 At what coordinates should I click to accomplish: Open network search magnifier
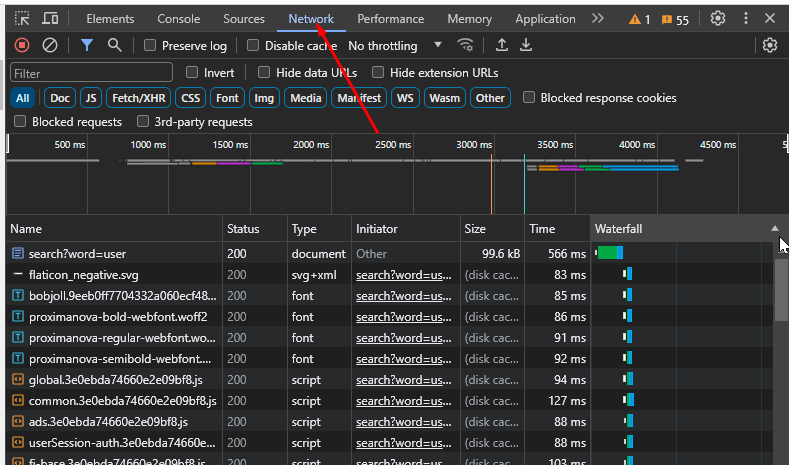click(x=115, y=45)
